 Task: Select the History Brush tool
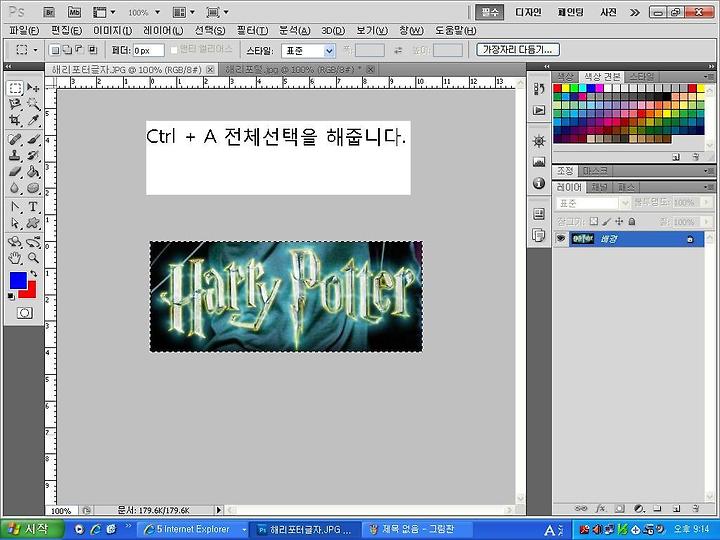click(x=33, y=155)
